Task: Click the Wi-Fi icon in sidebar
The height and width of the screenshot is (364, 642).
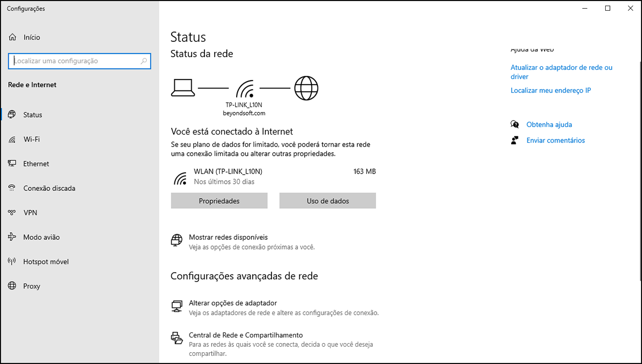Action: pos(12,139)
